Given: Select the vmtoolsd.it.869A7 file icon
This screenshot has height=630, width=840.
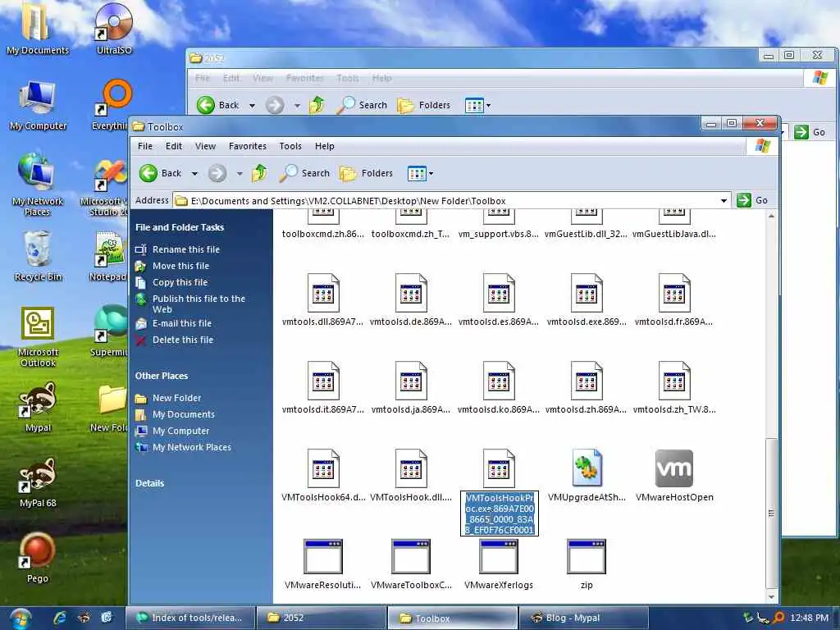Looking at the screenshot, I should [x=323, y=381].
